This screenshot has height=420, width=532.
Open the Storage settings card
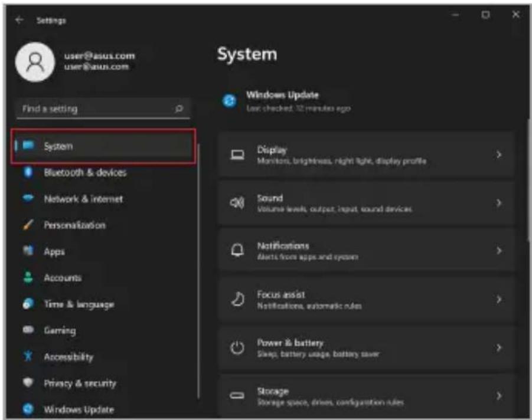pyautogui.click(x=366, y=396)
